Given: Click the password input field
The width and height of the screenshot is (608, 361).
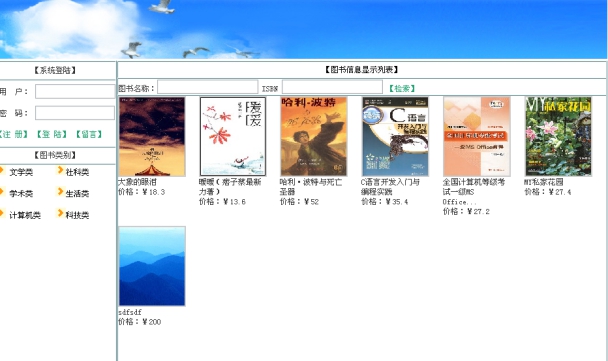Looking at the screenshot, I should (75, 113).
